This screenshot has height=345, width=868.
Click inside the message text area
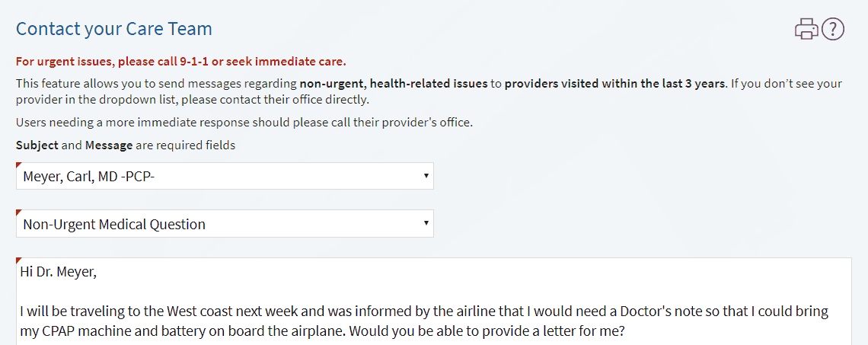click(x=433, y=302)
